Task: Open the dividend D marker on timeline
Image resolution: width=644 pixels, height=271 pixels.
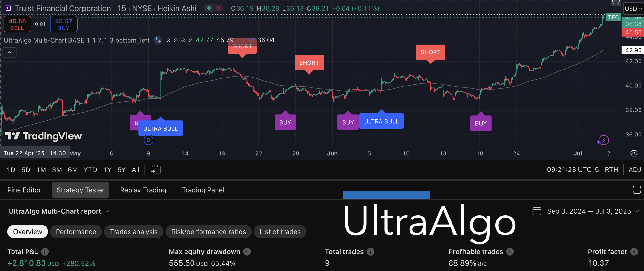Action: click(x=148, y=140)
